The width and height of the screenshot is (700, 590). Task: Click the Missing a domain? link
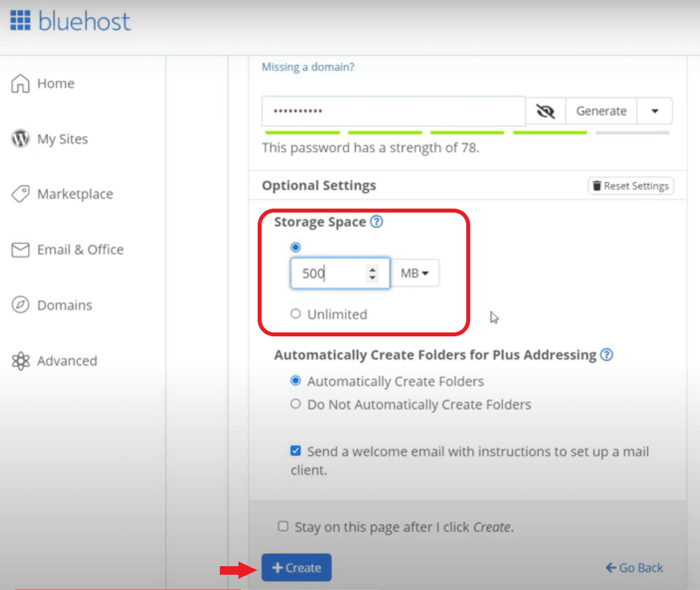point(308,67)
